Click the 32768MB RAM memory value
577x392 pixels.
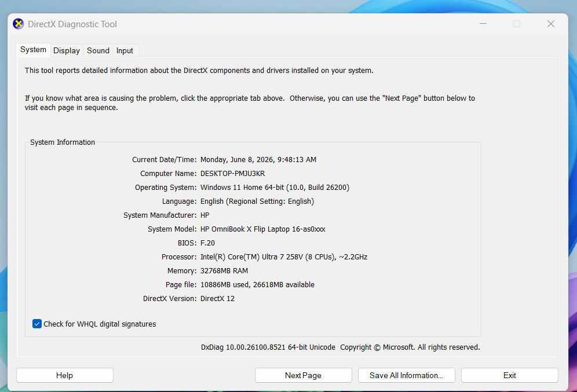click(224, 271)
